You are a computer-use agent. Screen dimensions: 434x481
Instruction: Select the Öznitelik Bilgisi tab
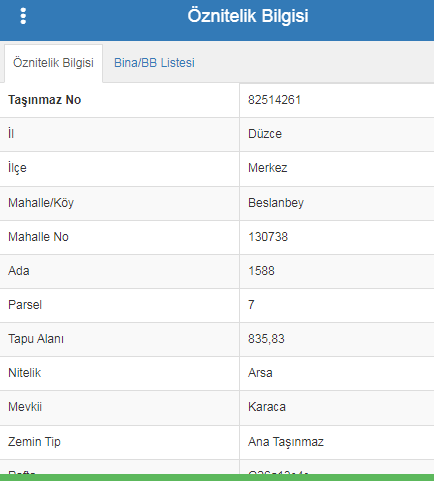[53, 63]
